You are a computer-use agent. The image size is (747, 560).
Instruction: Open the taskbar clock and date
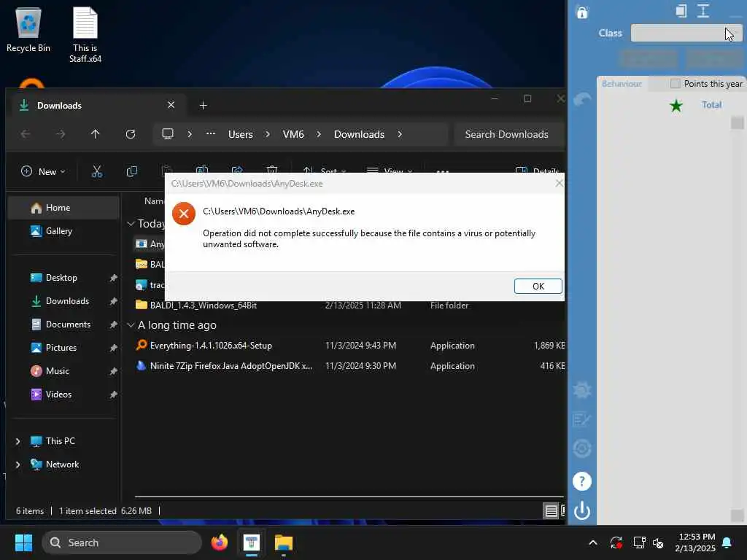[x=695, y=542]
